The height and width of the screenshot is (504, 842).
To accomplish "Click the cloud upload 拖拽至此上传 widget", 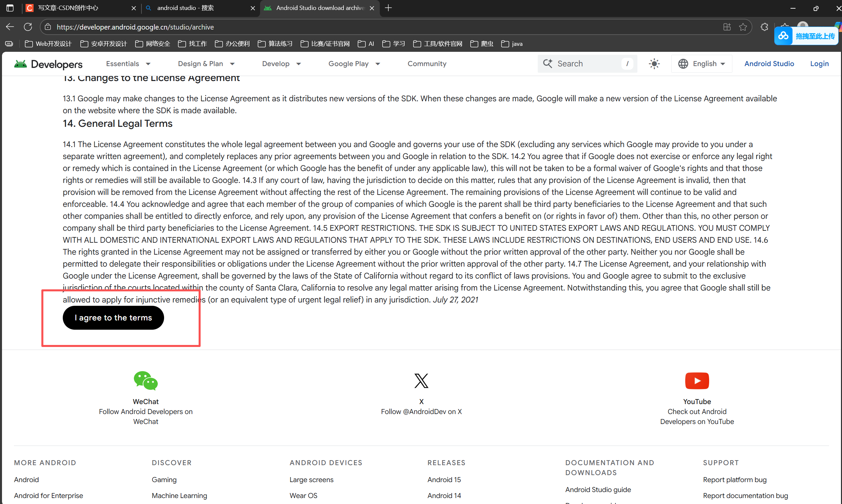I will 806,36.
